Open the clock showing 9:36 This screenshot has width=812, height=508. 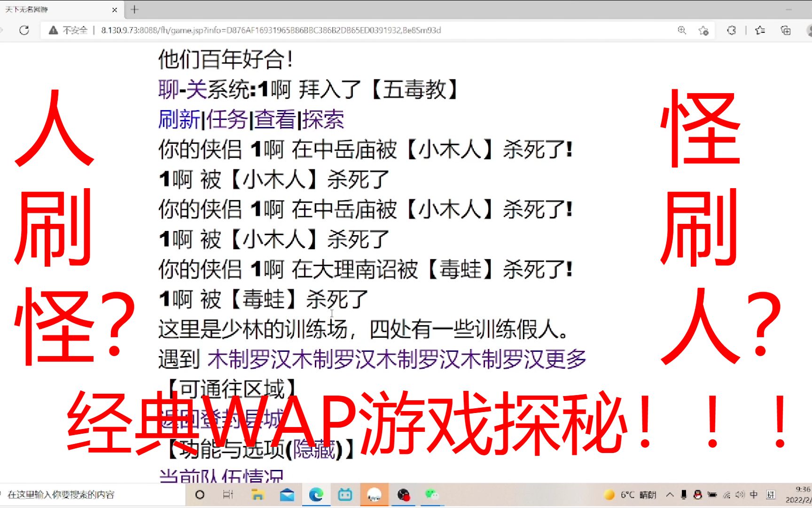point(798,495)
